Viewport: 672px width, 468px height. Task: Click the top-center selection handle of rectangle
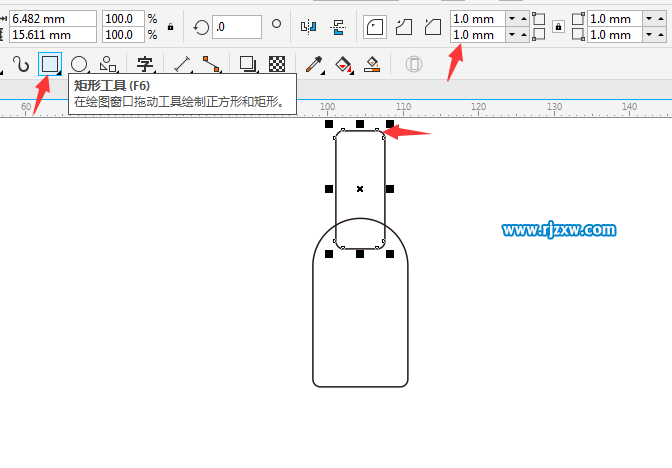360,124
